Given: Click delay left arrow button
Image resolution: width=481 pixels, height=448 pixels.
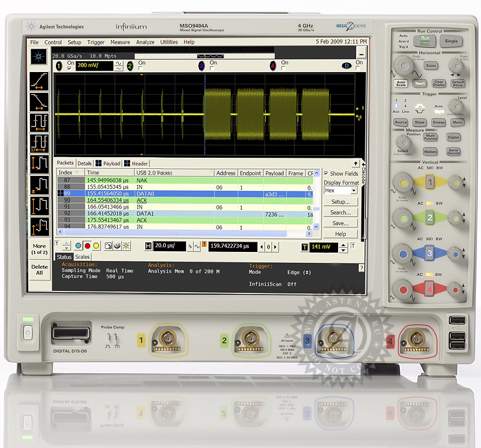Looking at the screenshot, I should 262,247.
